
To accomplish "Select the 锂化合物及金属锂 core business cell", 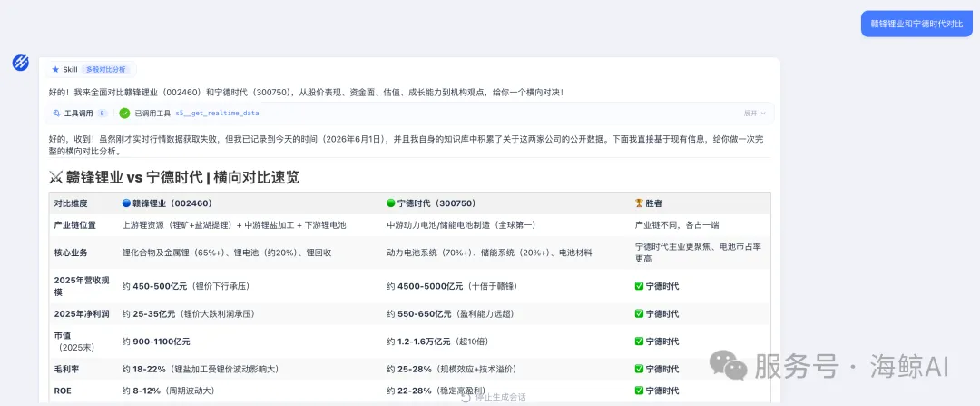I will [x=228, y=253].
